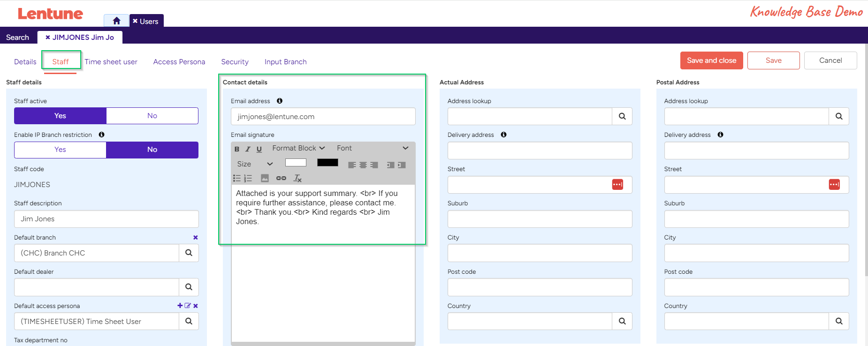Open the Size dropdown
This screenshot has height=346, width=868.
click(255, 164)
